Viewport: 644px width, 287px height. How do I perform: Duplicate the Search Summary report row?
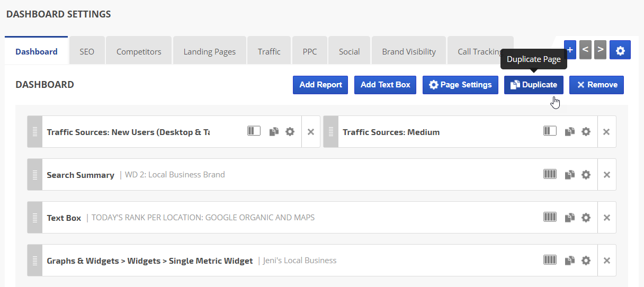pos(570,175)
